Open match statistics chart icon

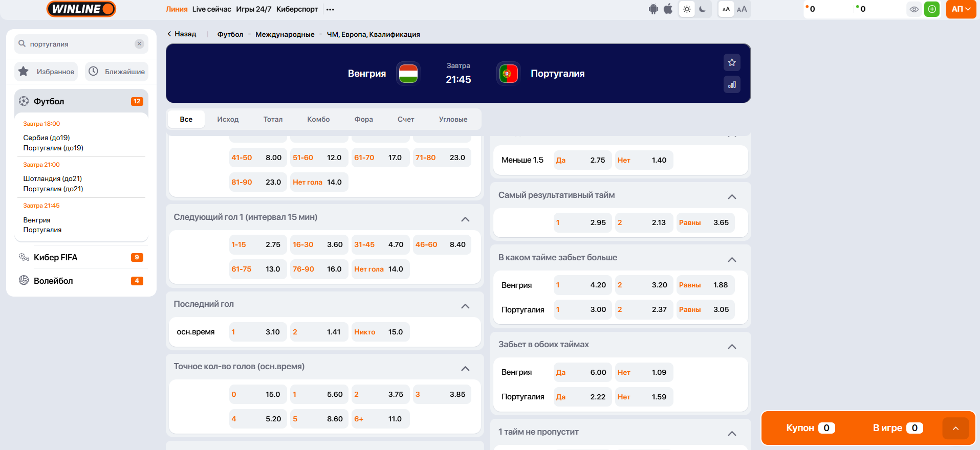(732, 84)
